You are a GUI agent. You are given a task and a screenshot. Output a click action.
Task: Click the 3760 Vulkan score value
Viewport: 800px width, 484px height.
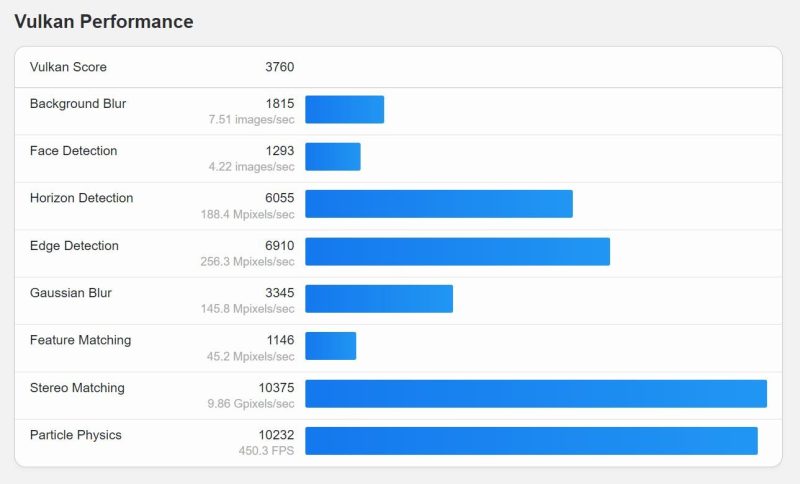point(279,67)
